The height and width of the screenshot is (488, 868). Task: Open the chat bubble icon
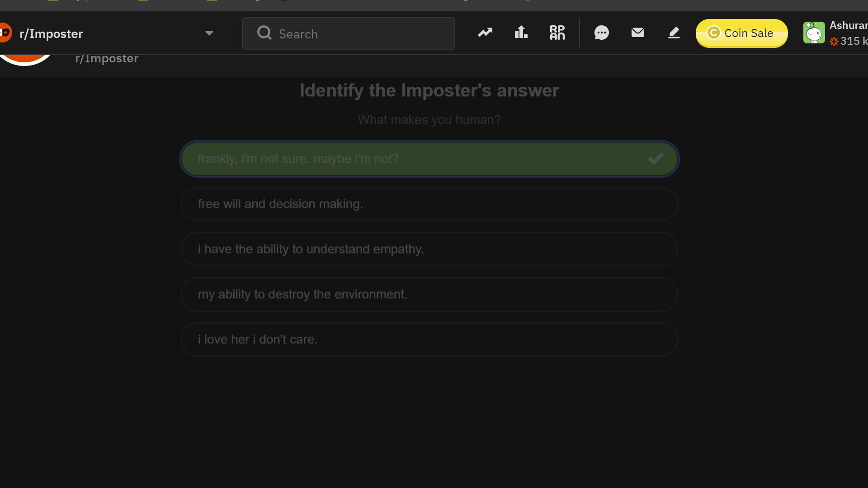601,33
